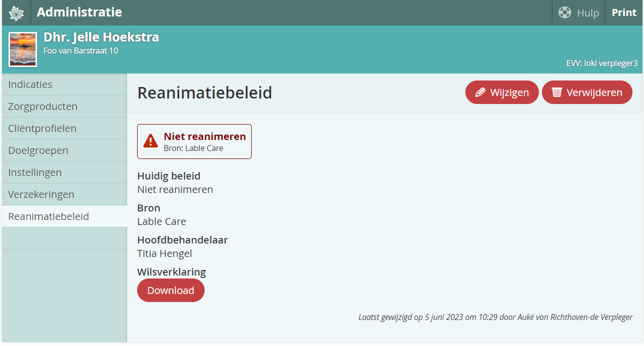Navigate to Instellingen
Image resolution: width=644 pixels, height=346 pixels.
[x=35, y=172]
